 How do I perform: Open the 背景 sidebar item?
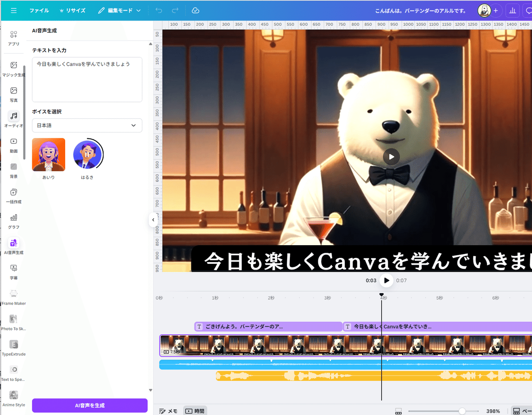pyautogui.click(x=14, y=170)
